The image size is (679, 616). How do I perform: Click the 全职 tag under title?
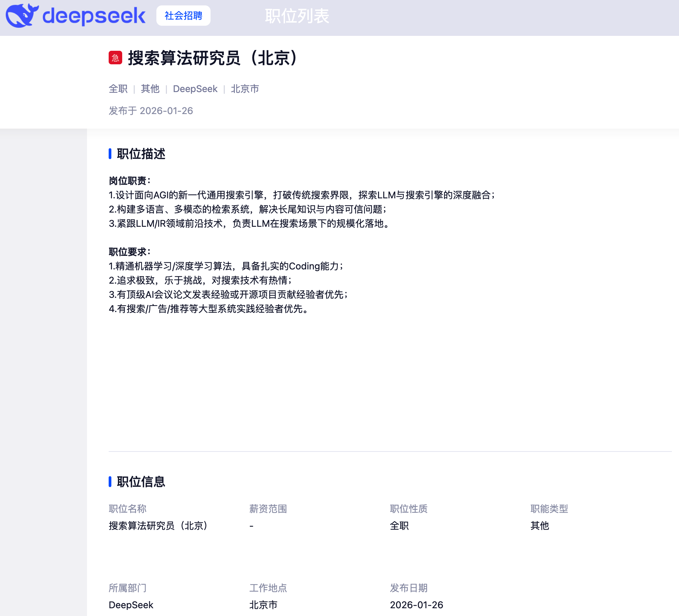point(118,89)
